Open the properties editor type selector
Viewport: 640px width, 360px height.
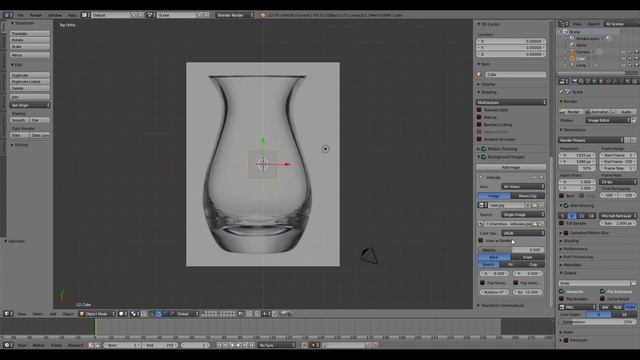click(x=564, y=82)
